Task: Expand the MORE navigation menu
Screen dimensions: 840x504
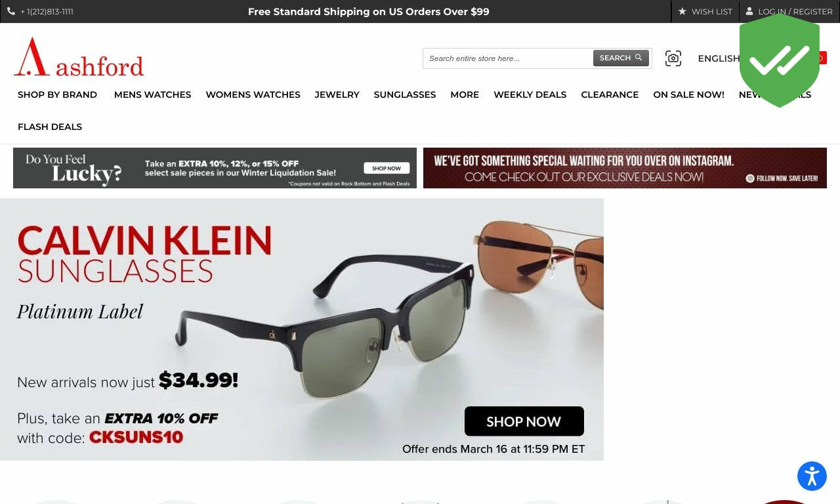Action: (x=465, y=94)
